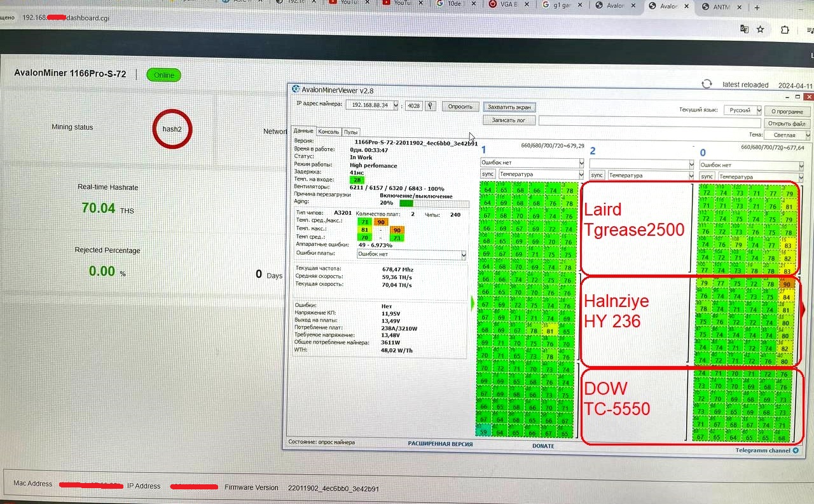Click the log file path input field
This screenshot has width=814, height=504.
[649, 120]
